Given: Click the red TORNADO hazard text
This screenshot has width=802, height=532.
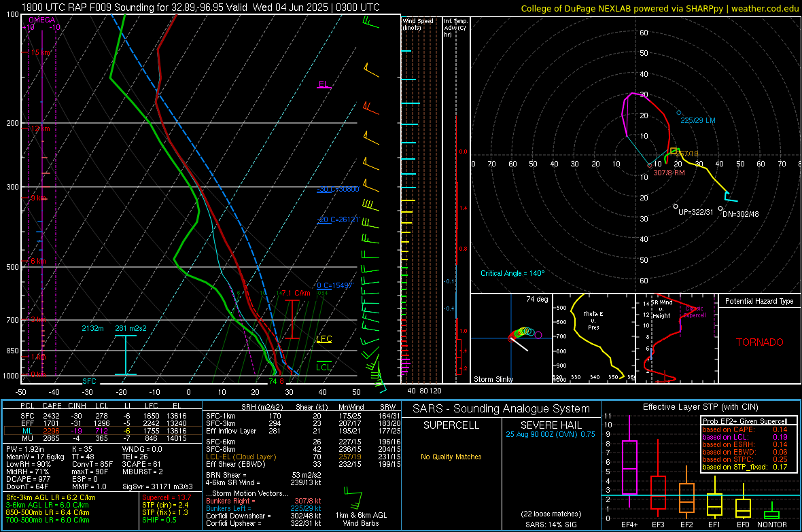Looking at the screenshot, I should pos(760,342).
